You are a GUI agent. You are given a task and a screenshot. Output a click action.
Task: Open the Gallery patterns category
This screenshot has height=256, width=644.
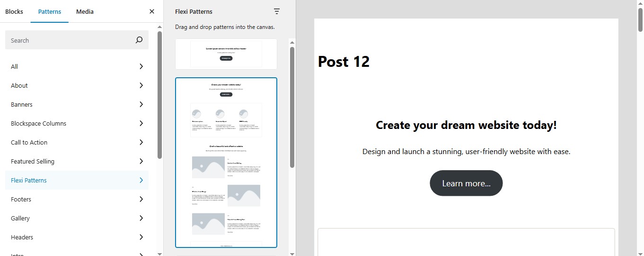point(77,218)
